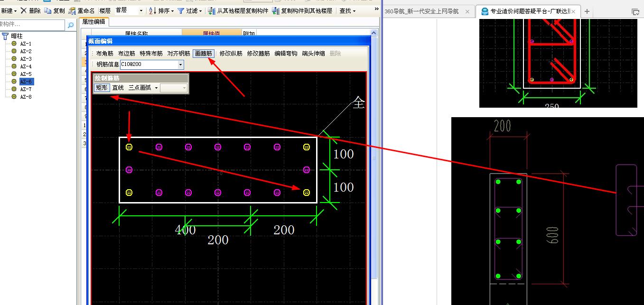This screenshot has width=644, height=305.
Task: Click the component search field
Action: click(32, 25)
